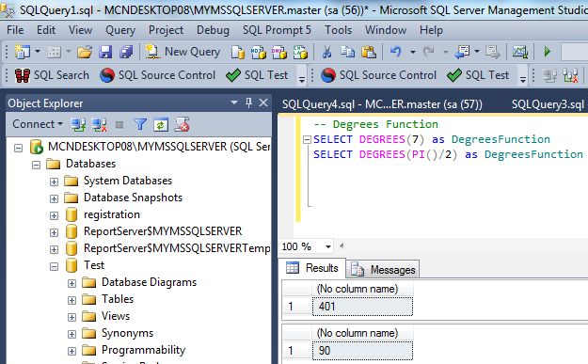The image size is (588, 364).
Task: Open the Project menu
Action: point(166,30)
